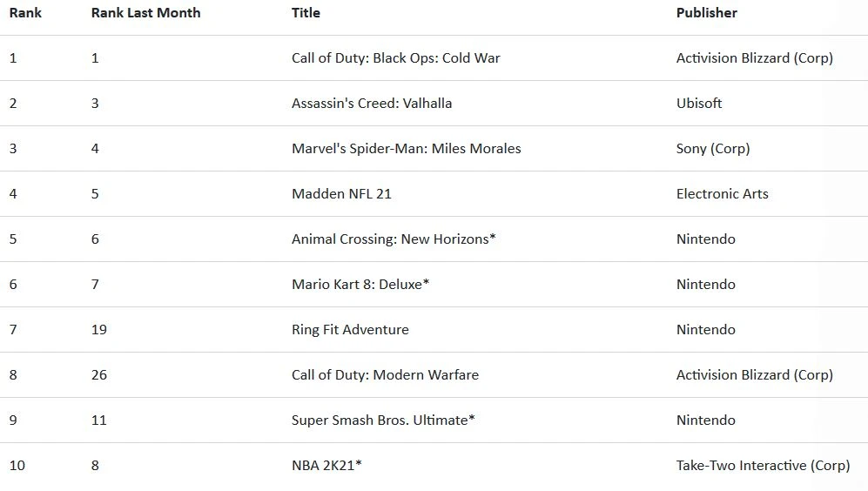The image size is (868, 491).
Task: Click last month rank 19 cell
Action: click(x=98, y=330)
